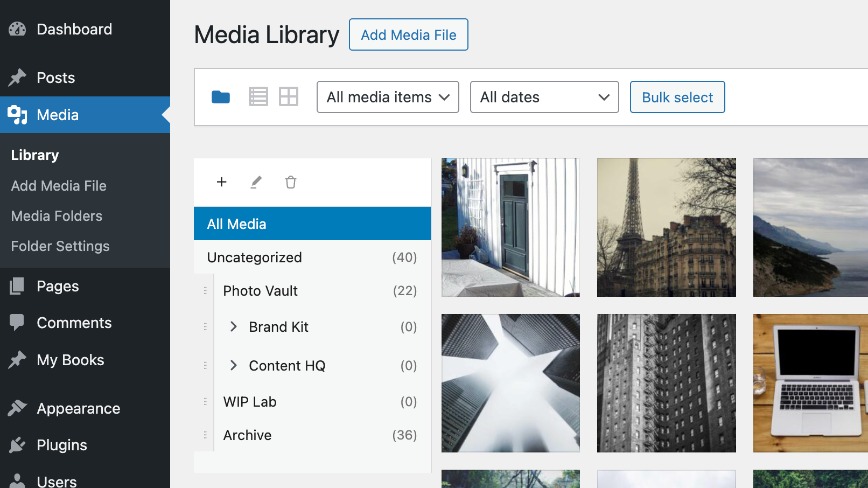Expand the Content HQ folder

[234, 365]
